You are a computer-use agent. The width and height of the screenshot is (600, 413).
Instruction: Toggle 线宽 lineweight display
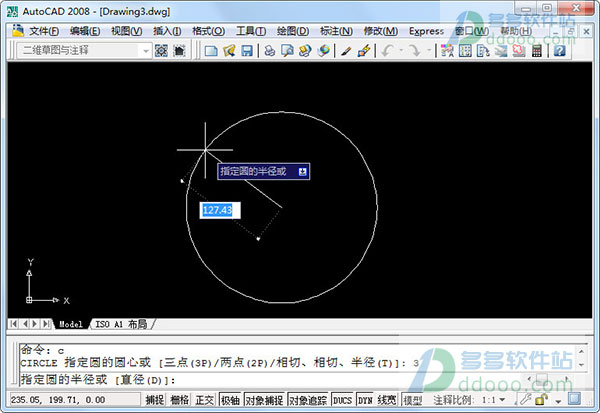tap(386, 400)
